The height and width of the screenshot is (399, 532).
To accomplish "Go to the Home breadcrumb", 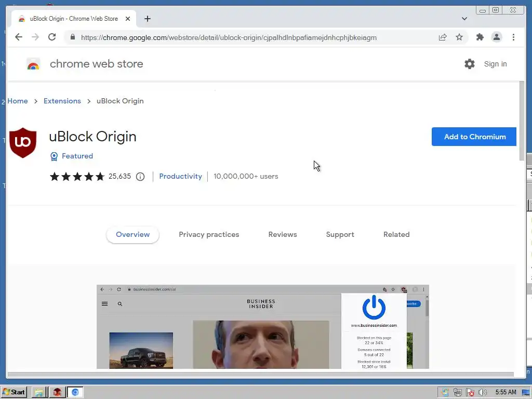I will [x=18, y=101].
